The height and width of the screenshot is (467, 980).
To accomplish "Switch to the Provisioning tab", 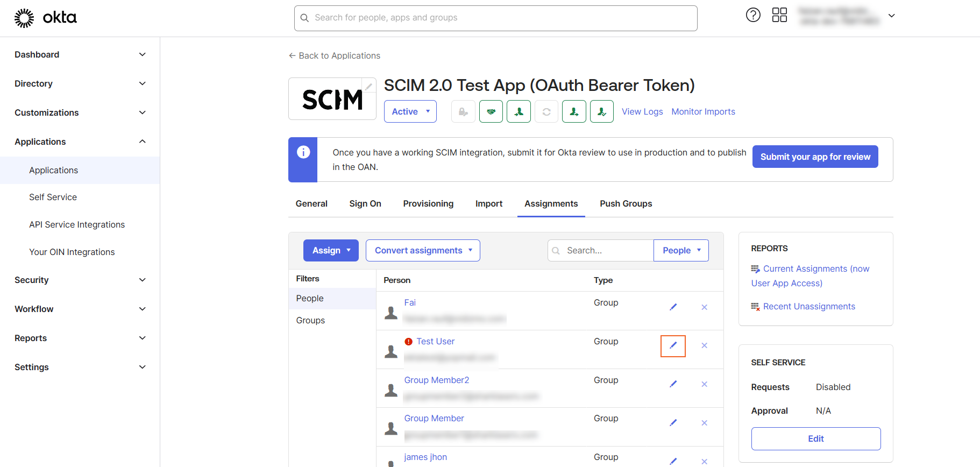I will click(428, 203).
